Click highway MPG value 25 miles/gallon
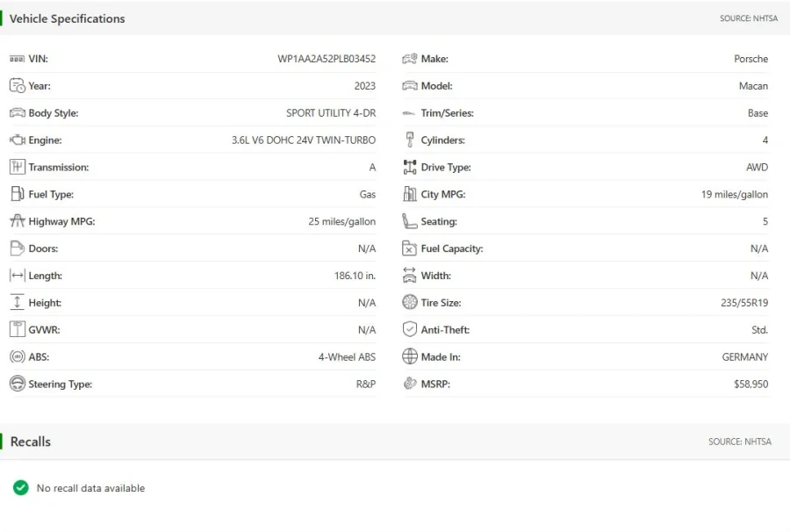 [x=342, y=221]
